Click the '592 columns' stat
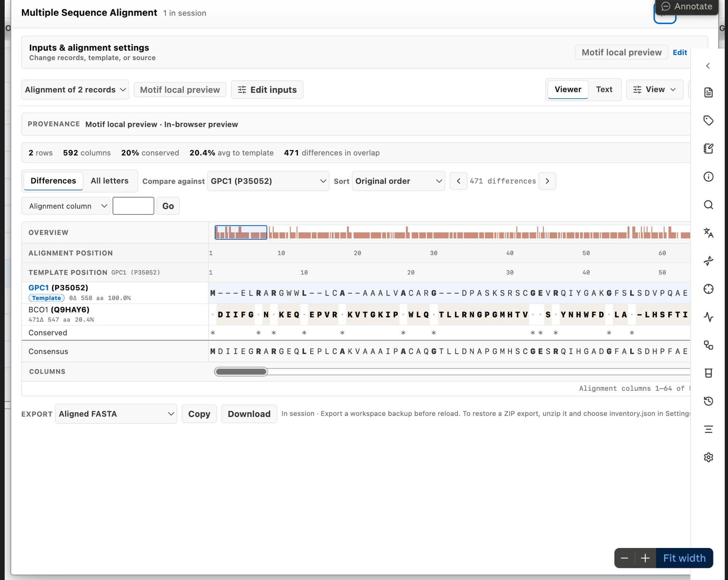 87,153
